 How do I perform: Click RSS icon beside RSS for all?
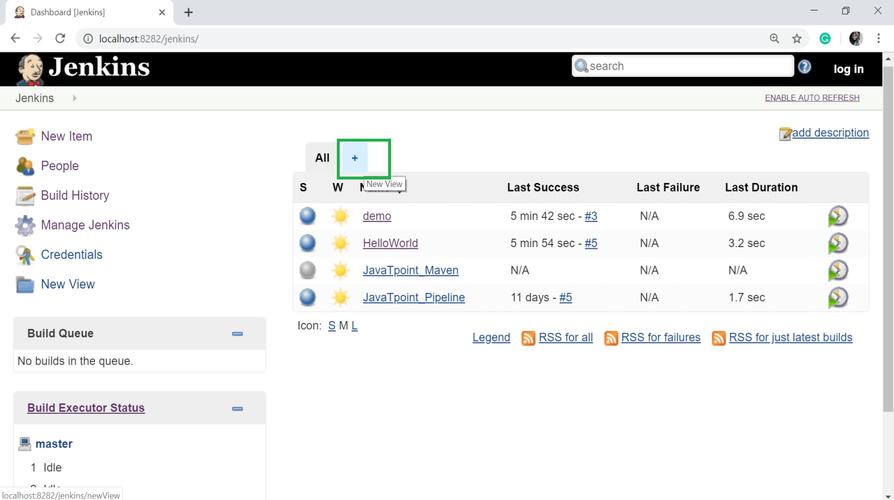(x=529, y=338)
